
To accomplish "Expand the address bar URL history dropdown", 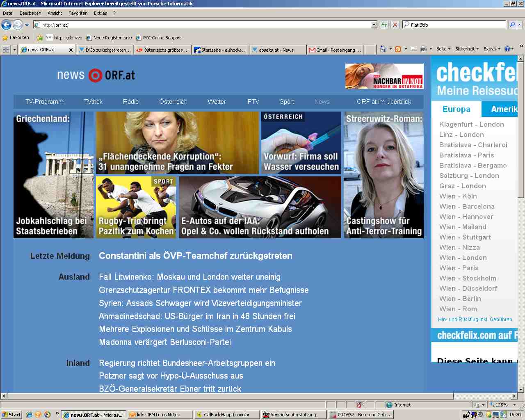I will click(x=374, y=25).
